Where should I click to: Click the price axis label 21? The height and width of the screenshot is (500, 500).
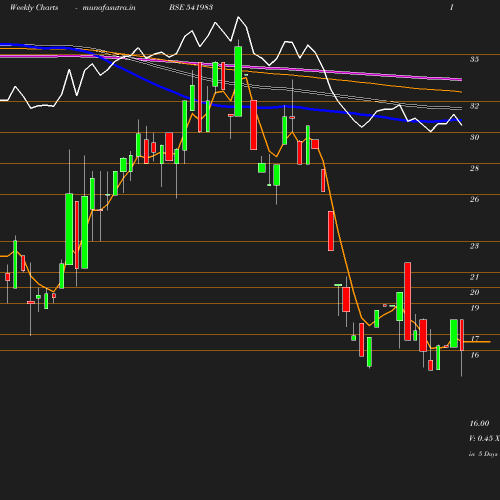pos(474,277)
